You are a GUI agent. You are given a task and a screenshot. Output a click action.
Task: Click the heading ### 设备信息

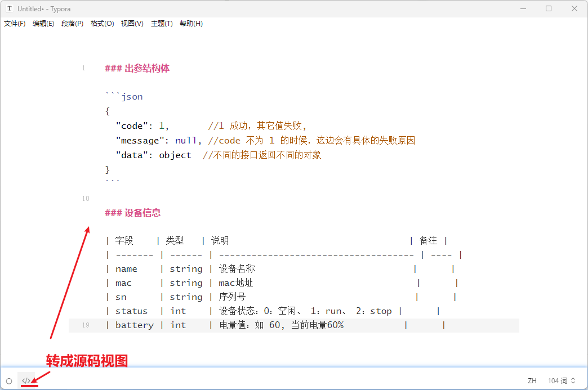[x=133, y=213]
